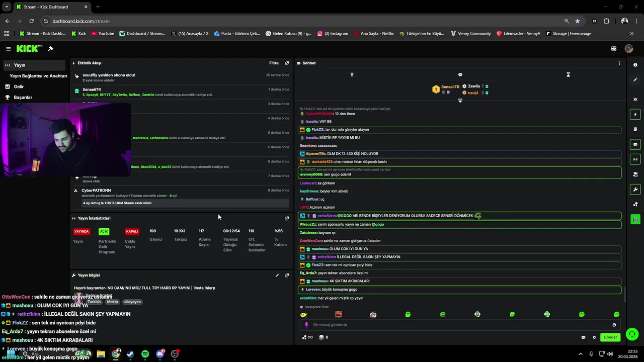The width and height of the screenshot is (644, 362).
Task: Click the pin icon next to Kick logo
Action: (x=50, y=49)
